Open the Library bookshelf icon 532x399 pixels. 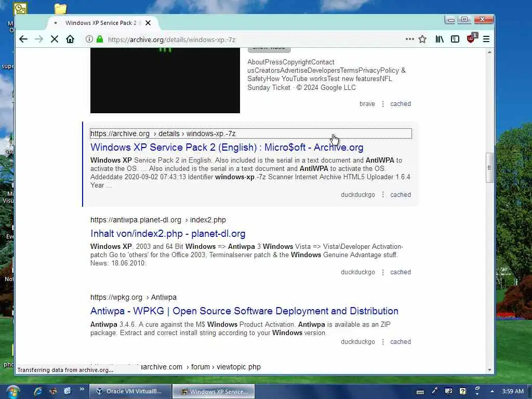pyautogui.click(x=440, y=39)
